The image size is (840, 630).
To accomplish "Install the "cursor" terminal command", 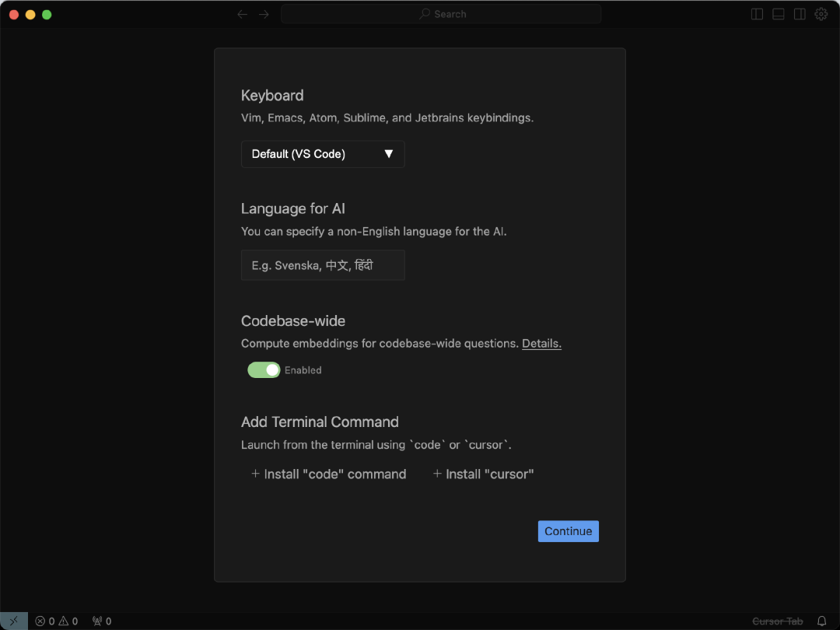I will pyautogui.click(x=484, y=474).
